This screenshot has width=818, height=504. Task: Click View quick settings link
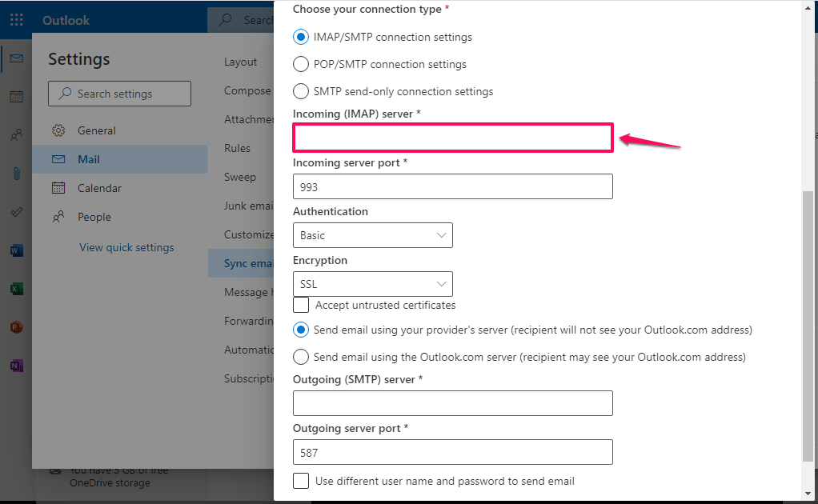[x=126, y=247]
